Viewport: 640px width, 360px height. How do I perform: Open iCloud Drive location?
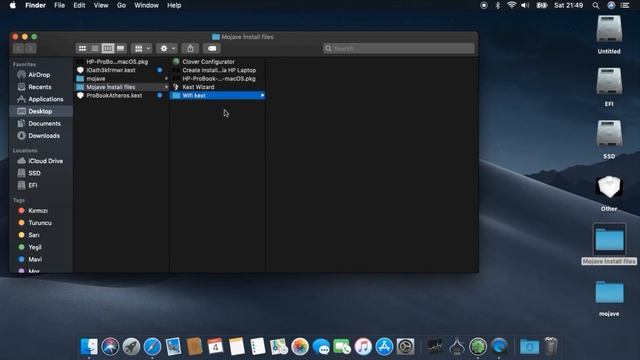tap(45, 161)
